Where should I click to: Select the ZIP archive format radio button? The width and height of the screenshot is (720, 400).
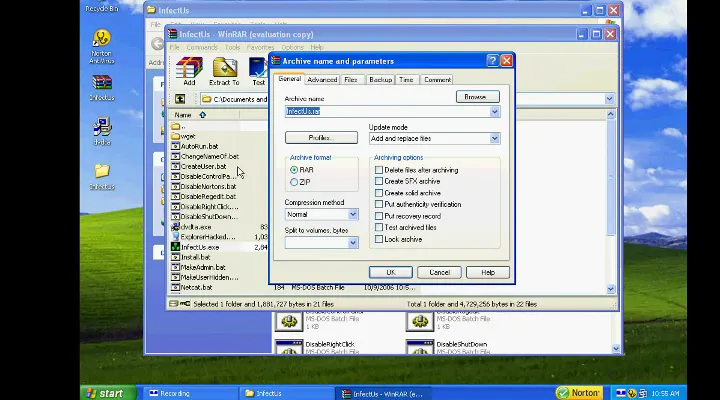(294, 182)
